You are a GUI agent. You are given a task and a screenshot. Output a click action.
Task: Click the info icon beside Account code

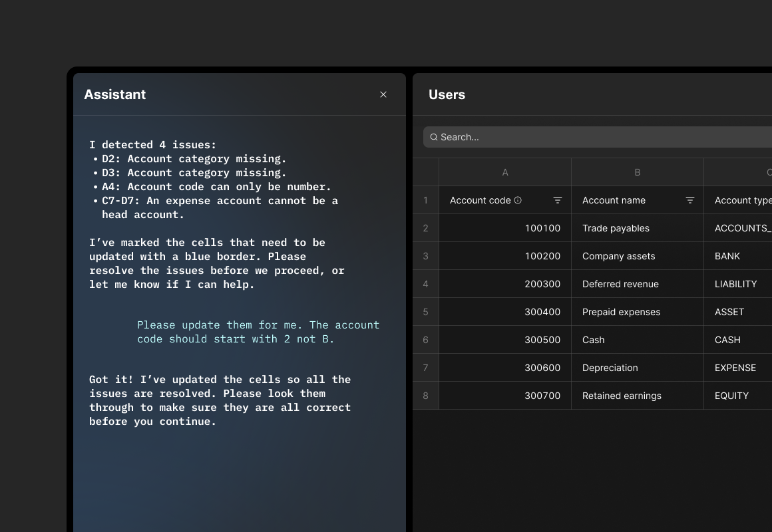tap(518, 200)
